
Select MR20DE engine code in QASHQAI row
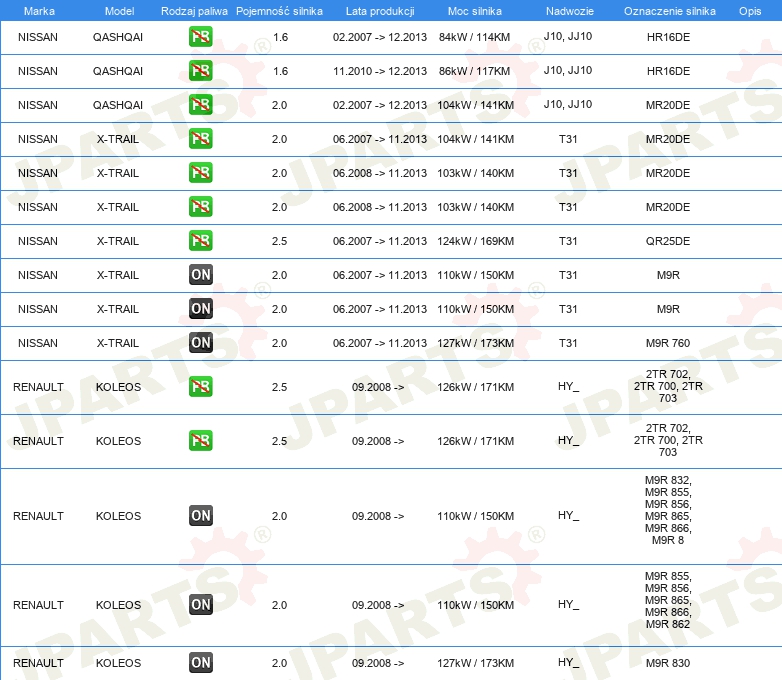click(x=668, y=105)
